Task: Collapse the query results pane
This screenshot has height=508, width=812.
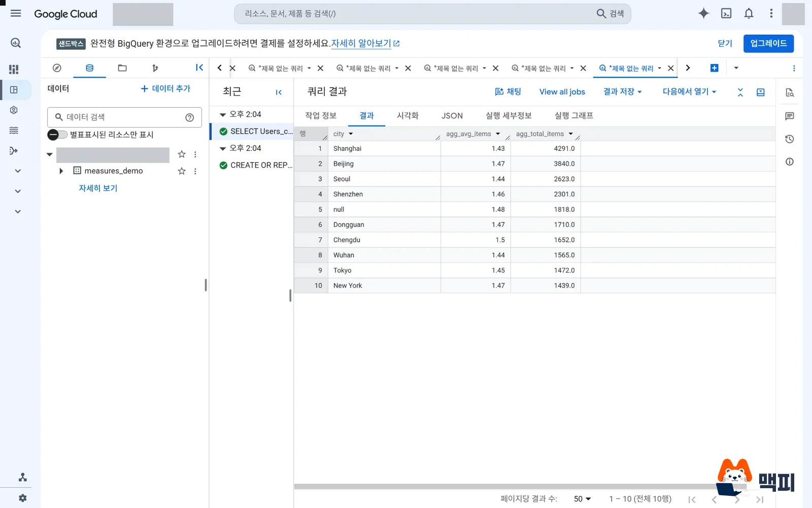Action: coord(740,92)
